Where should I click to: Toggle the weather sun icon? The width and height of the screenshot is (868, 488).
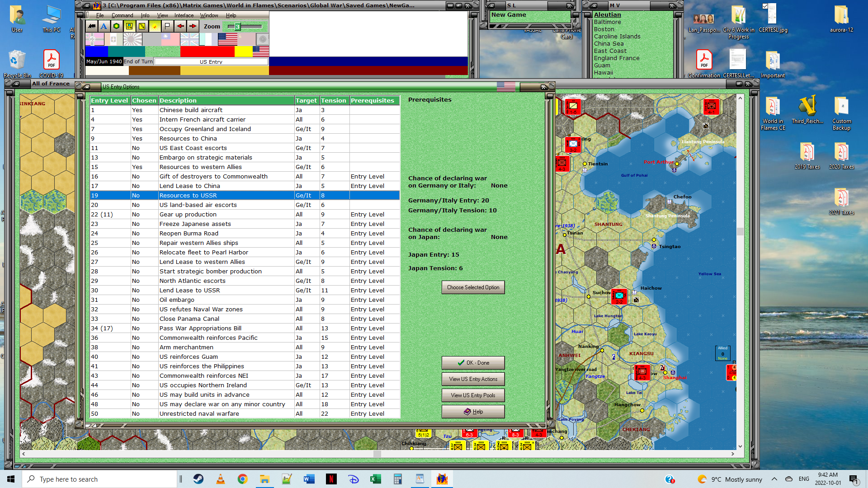pos(155,26)
